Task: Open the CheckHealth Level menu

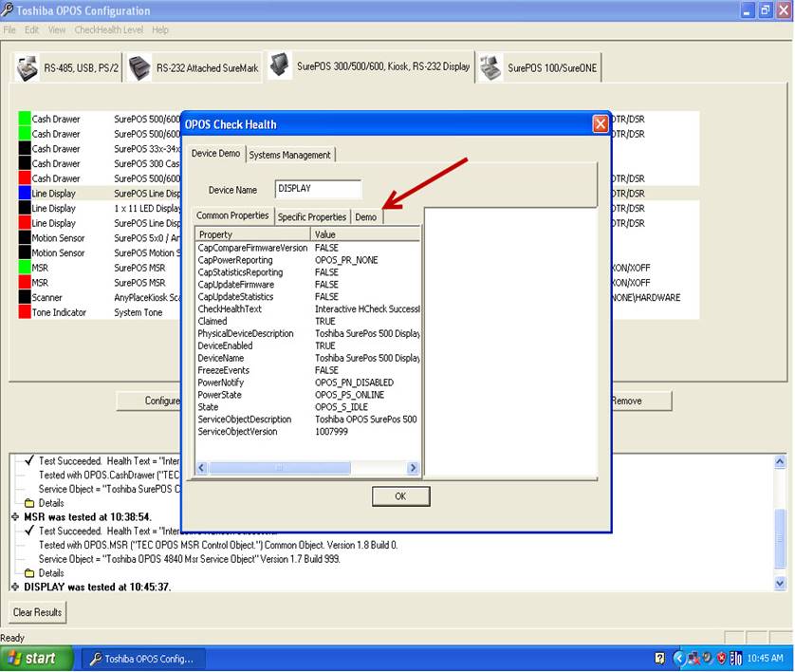Action: pos(109,29)
